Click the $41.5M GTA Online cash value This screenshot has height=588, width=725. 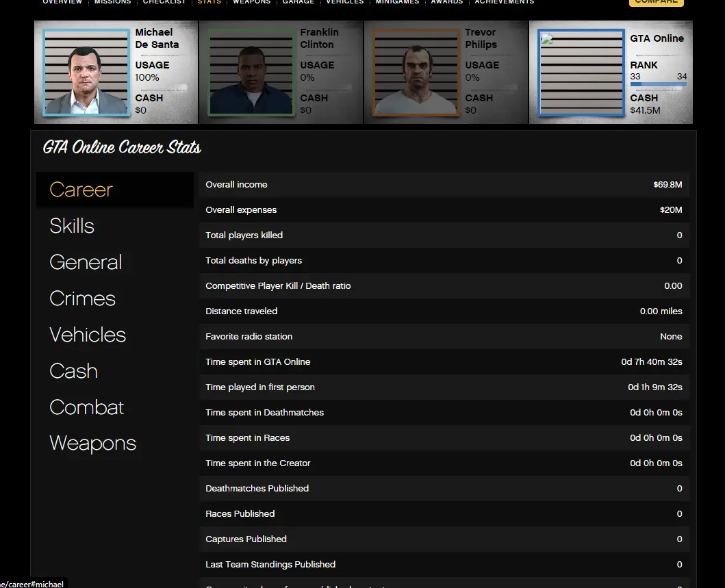coord(645,110)
